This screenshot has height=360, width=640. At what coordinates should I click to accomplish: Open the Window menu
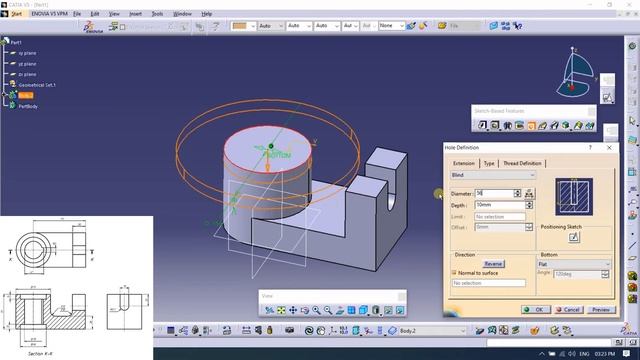click(x=182, y=14)
